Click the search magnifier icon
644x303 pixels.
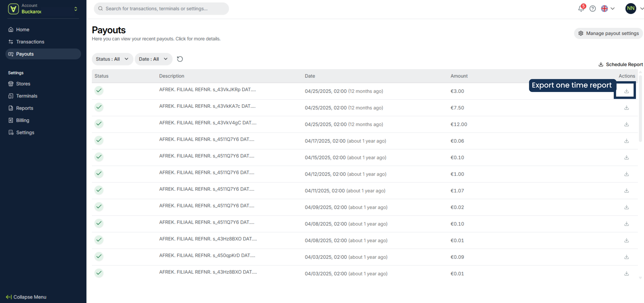point(101,9)
